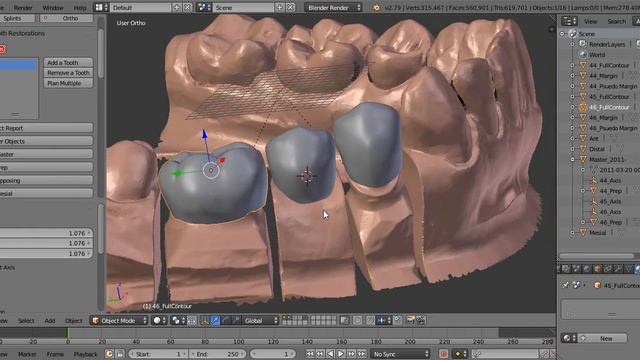Image resolution: width=640 pixels, height=360 pixels.
Task: Select 44_Margin in the outliner
Action: point(603,76)
